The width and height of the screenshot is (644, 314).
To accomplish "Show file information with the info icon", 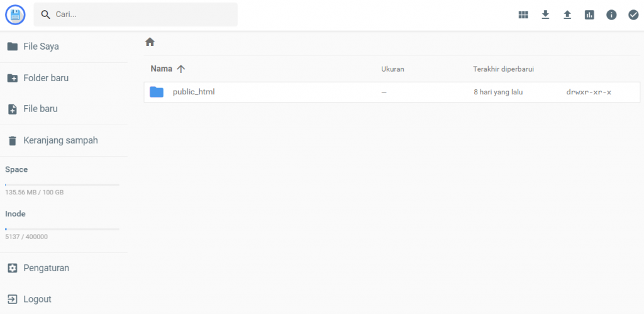I will click(611, 15).
